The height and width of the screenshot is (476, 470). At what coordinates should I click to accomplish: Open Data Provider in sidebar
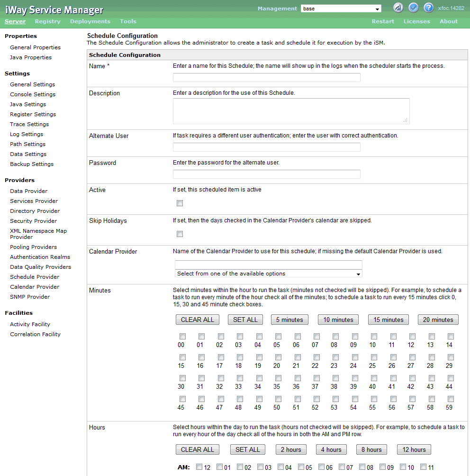pyautogui.click(x=29, y=191)
